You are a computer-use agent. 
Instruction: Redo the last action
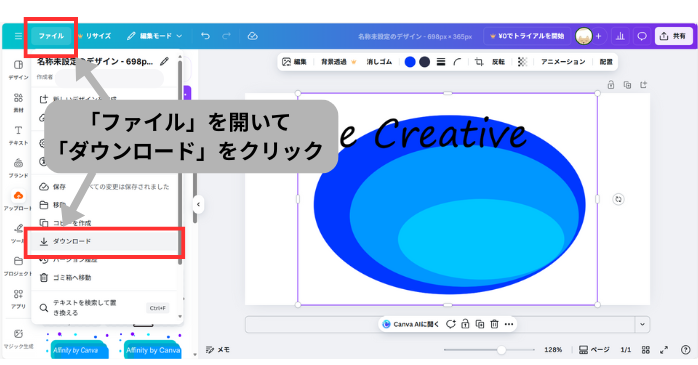pyautogui.click(x=227, y=36)
